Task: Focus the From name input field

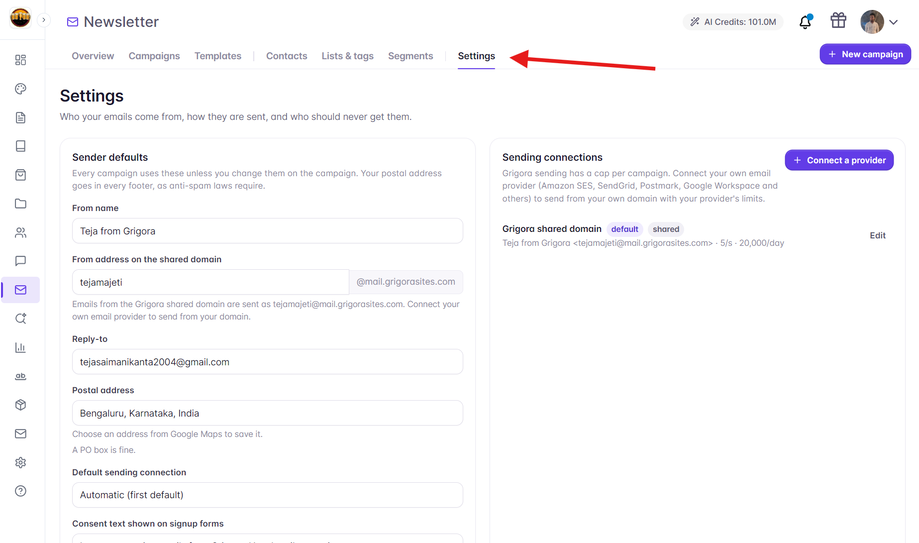Action: [267, 231]
